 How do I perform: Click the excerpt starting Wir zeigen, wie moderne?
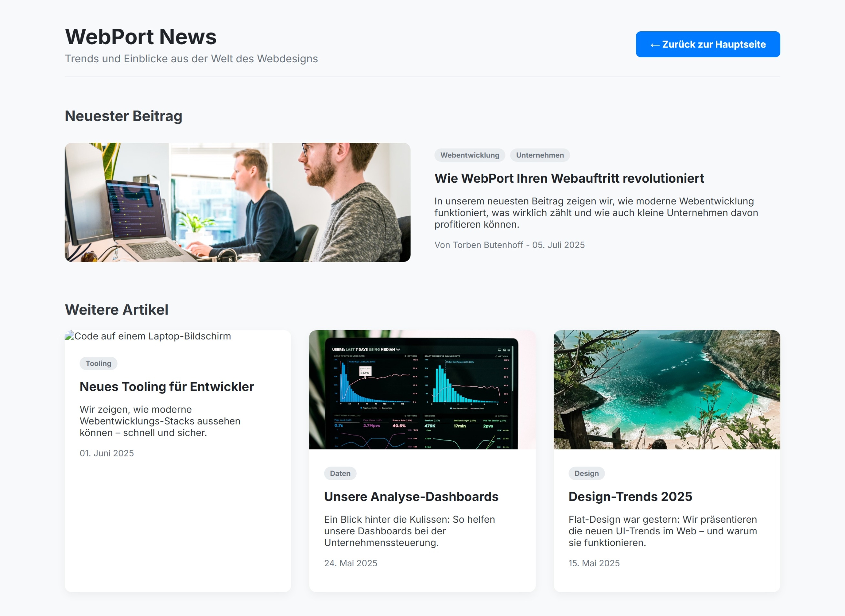(x=160, y=421)
